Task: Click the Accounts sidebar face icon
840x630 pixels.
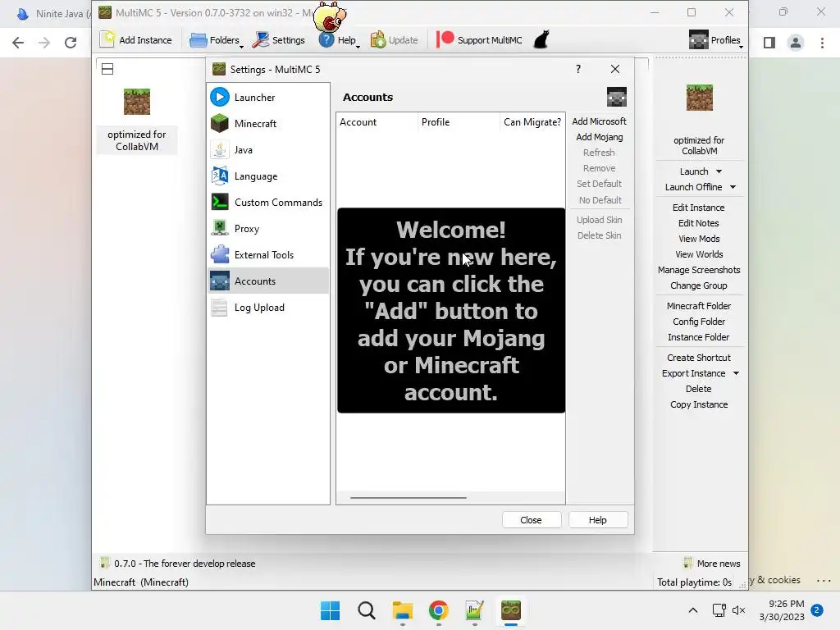Action: 220,281
